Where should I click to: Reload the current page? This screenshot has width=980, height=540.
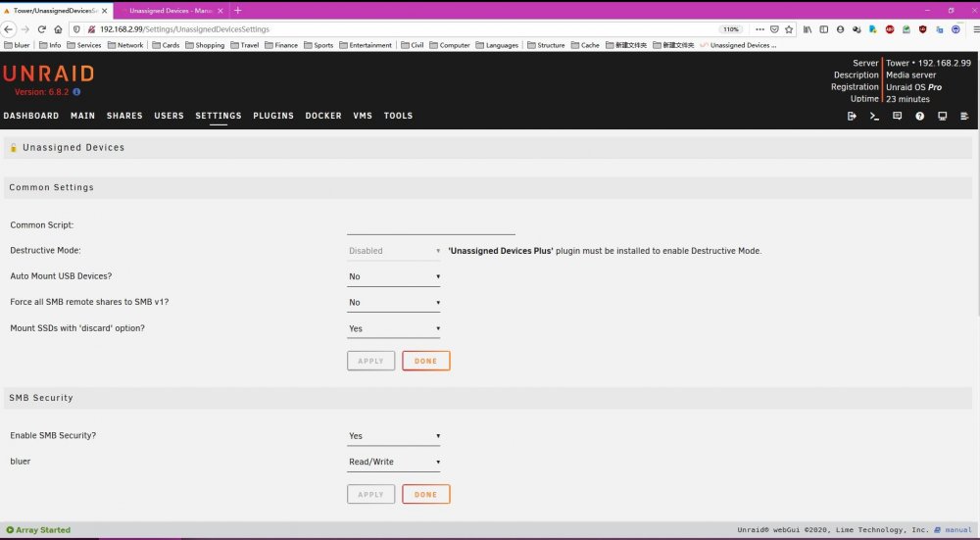pos(42,29)
